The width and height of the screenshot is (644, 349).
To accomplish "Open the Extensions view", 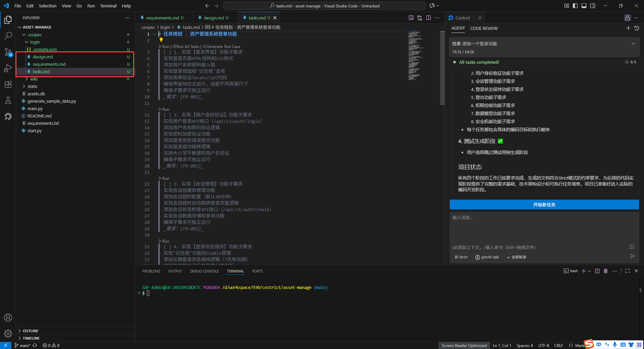I will (x=8, y=84).
